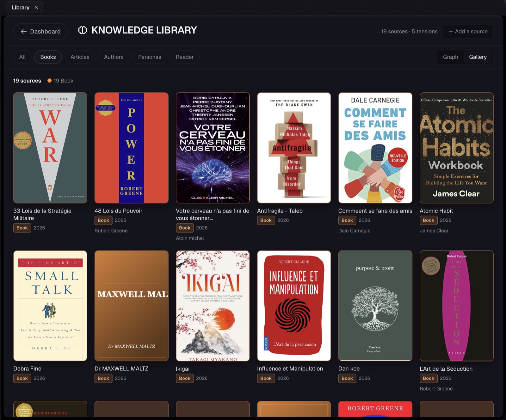The width and height of the screenshot is (506, 420).
Task: Click the Book tag under Antifragile - Taleb
Action: tap(266, 220)
